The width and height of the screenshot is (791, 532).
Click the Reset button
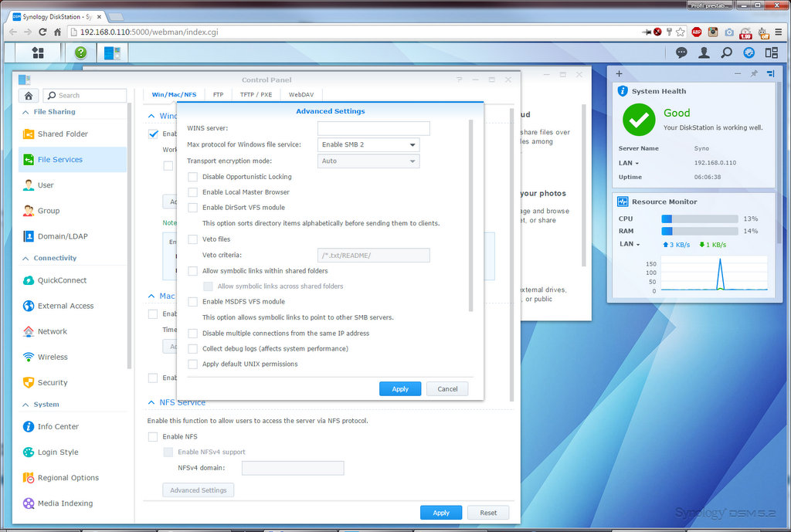coord(488,513)
